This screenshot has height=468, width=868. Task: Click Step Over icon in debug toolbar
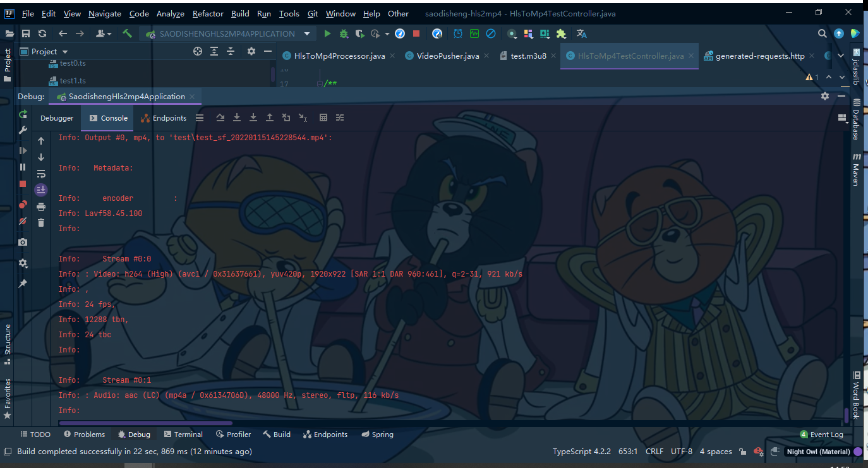(220, 117)
